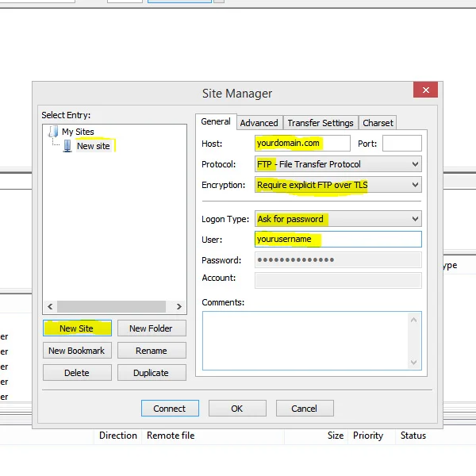This screenshot has height=476, width=476.
Task: Switch to the Transfer Settings tab
Action: [321, 123]
